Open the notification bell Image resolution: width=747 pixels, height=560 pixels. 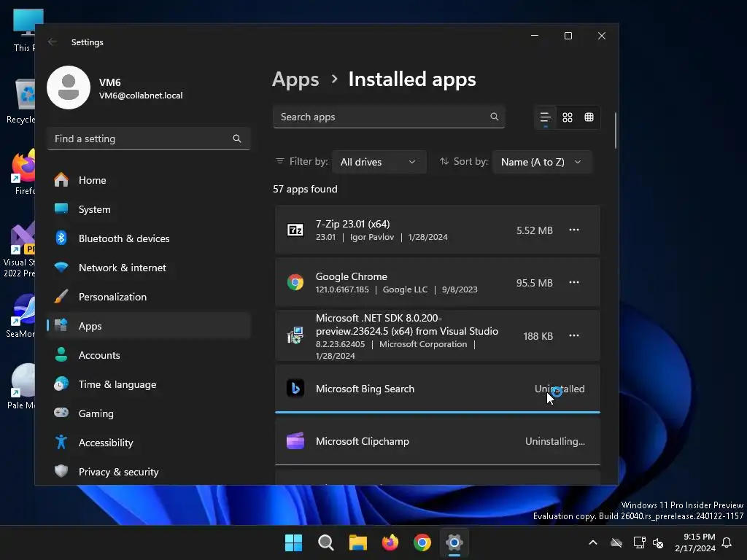[727, 542]
